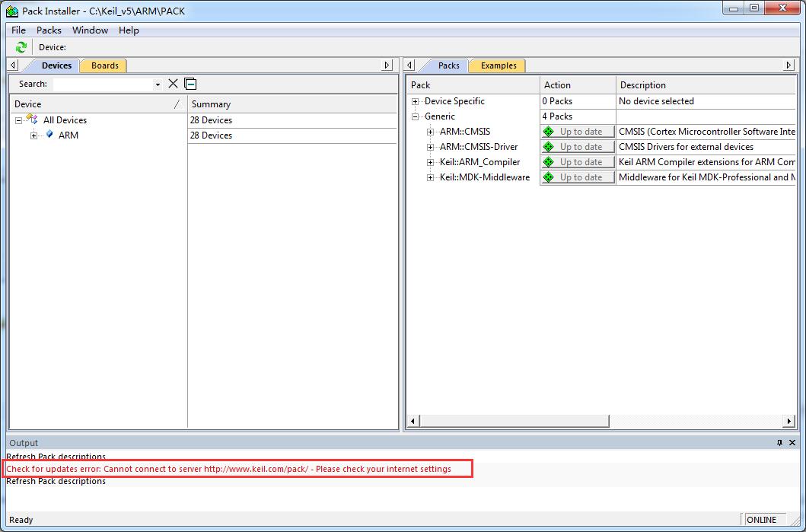Click the green Check for Updates refresh icon

click(21, 47)
